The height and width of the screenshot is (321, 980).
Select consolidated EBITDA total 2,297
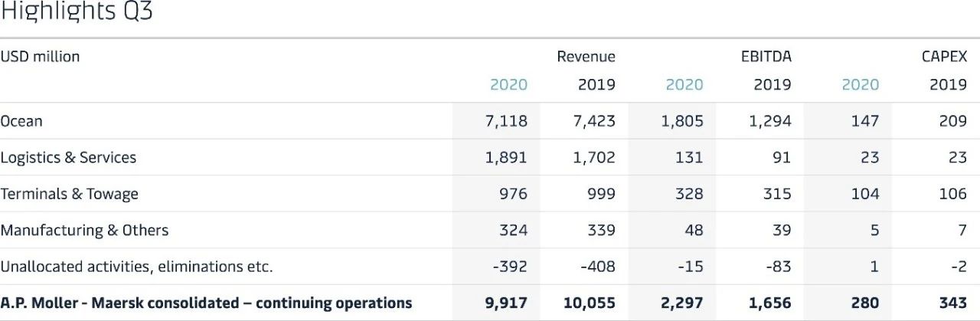click(x=682, y=303)
